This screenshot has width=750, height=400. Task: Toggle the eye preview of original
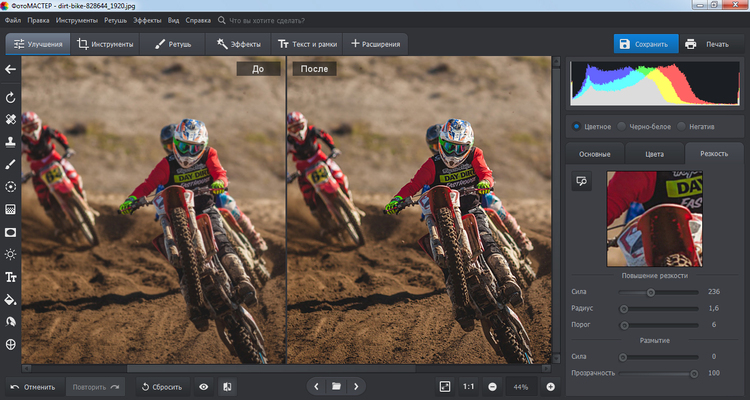(x=204, y=386)
